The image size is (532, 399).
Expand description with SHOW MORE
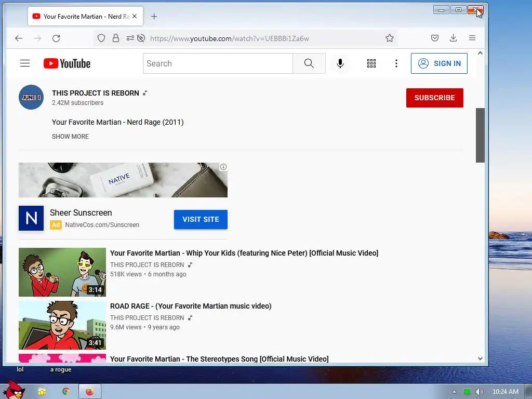[70, 137]
